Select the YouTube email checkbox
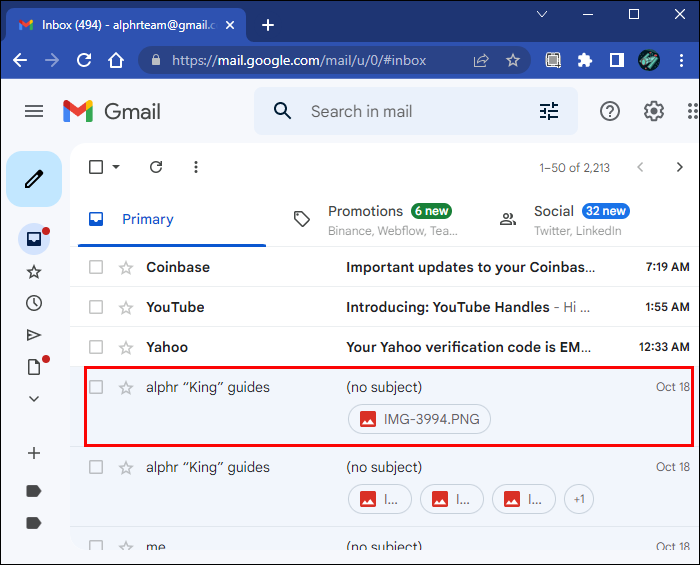The image size is (700, 565). click(96, 307)
